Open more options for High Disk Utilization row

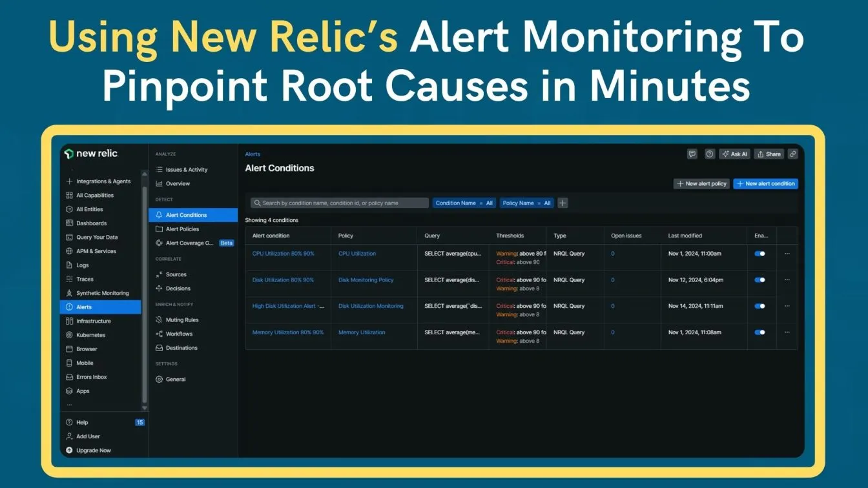point(787,306)
